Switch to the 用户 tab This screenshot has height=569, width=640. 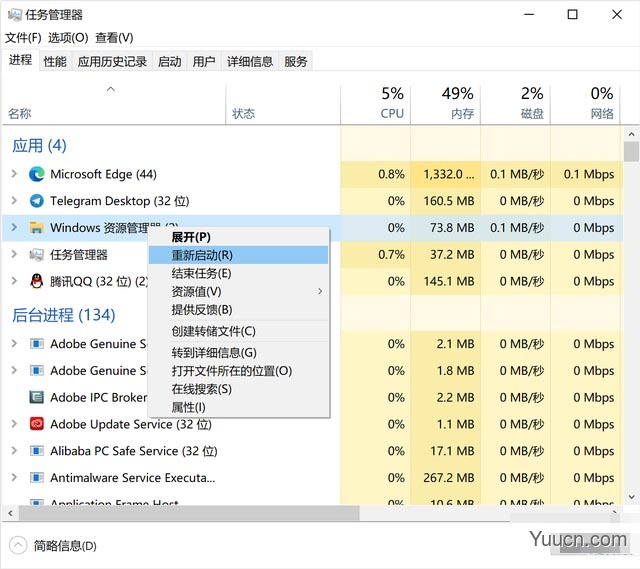(204, 62)
